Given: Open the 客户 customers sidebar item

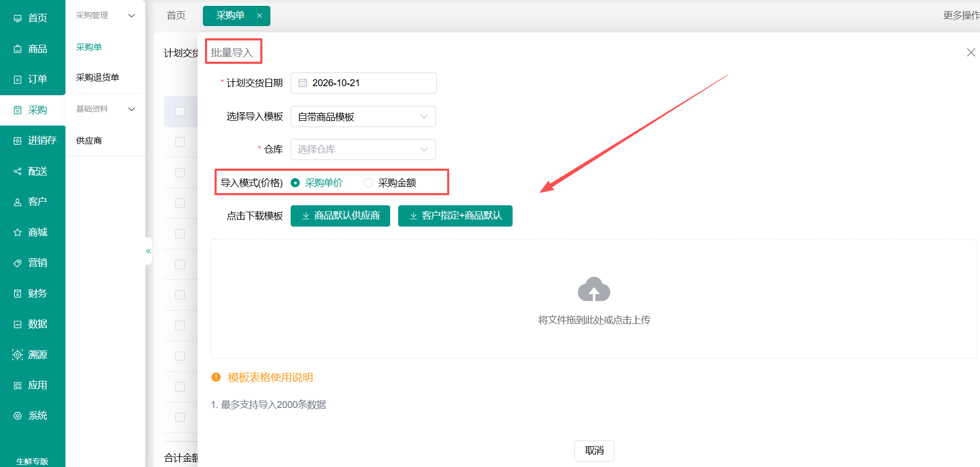Looking at the screenshot, I should click(x=32, y=202).
